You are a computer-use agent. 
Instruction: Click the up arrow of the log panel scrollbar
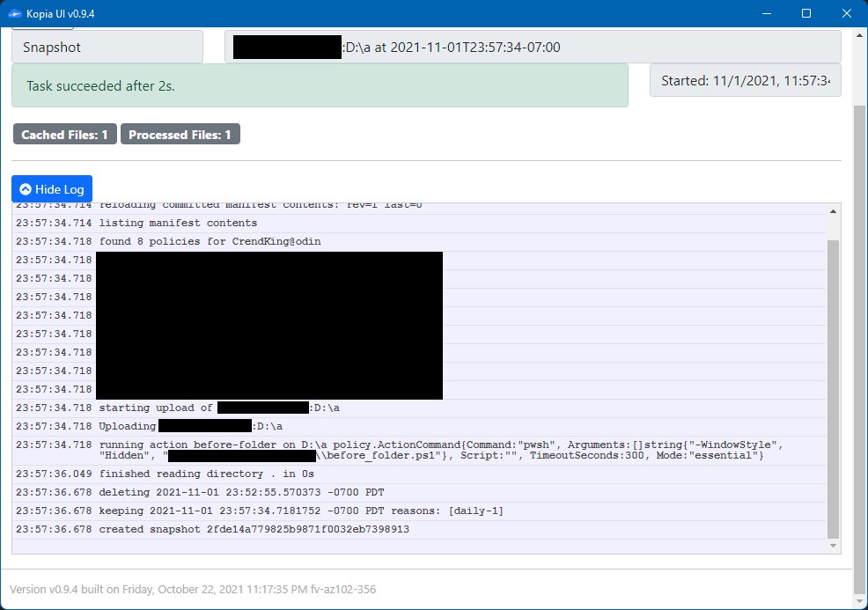pyautogui.click(x=833, y=210)
